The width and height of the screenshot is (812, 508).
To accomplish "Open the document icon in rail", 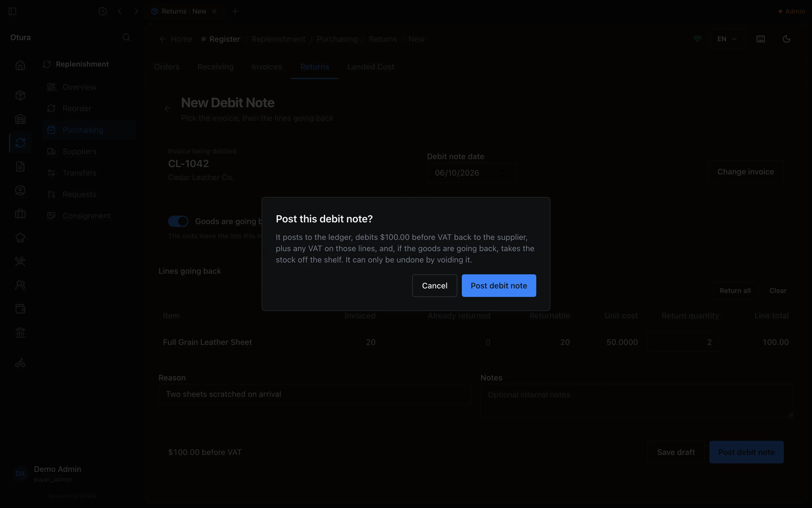I will coord(20,167).
